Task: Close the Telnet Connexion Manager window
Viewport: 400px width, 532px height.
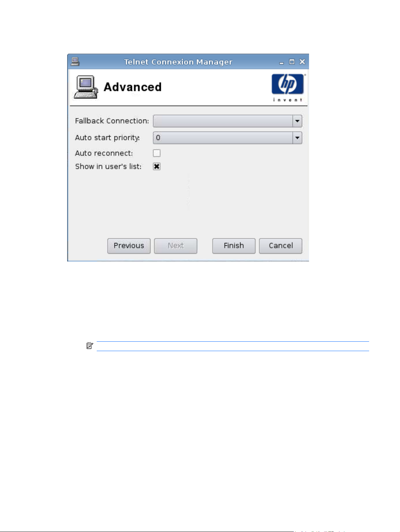Action: click(302, 62)
